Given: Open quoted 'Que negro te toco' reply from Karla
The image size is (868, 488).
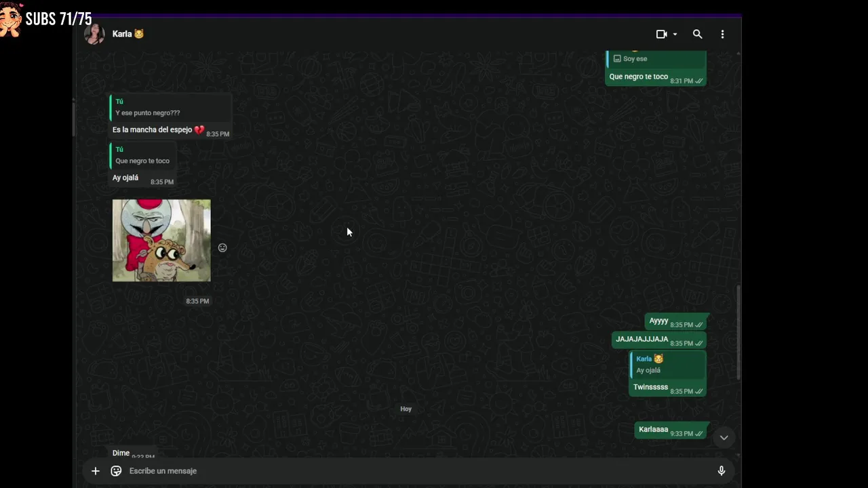Looking at the screenshot, I should pos(143,155).
